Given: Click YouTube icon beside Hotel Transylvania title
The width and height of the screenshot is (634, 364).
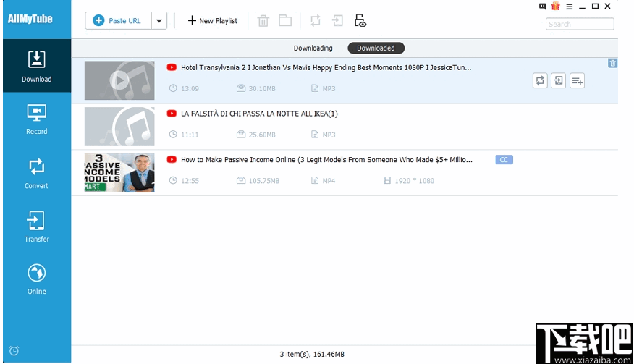Looking at the screenshot, I should (172, 67).
